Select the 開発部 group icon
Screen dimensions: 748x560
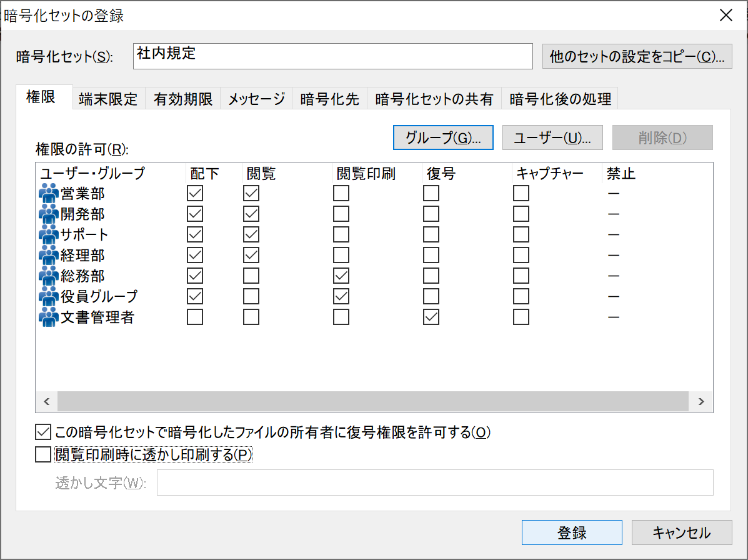tap(48, 214)
